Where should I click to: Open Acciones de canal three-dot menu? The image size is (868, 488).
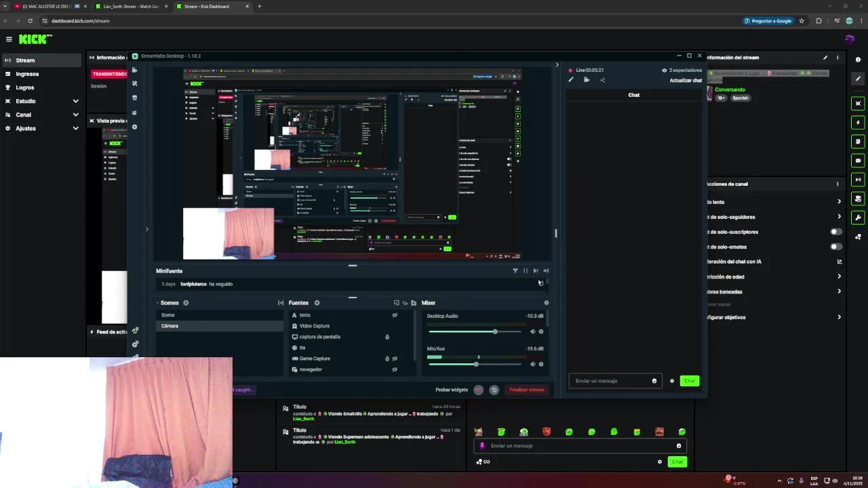tap(837, 184)
